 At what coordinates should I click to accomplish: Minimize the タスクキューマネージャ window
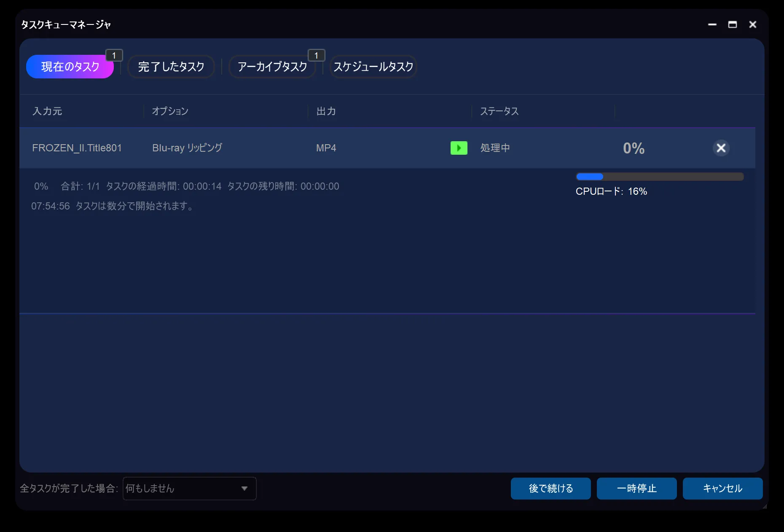pos(712,24)
